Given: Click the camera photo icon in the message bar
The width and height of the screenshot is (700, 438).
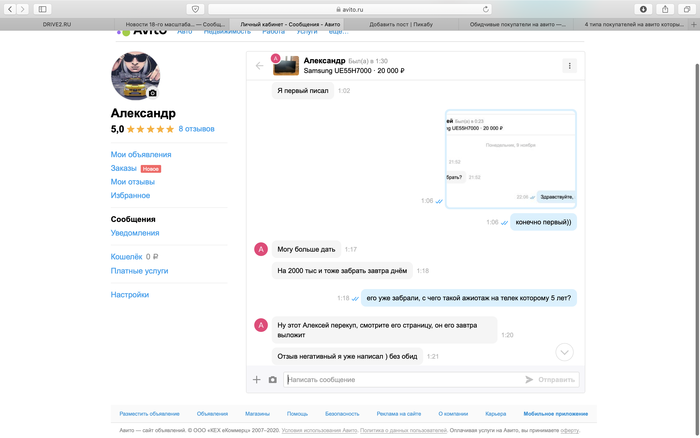Looking at the screenshot, I should coord(272,380).
